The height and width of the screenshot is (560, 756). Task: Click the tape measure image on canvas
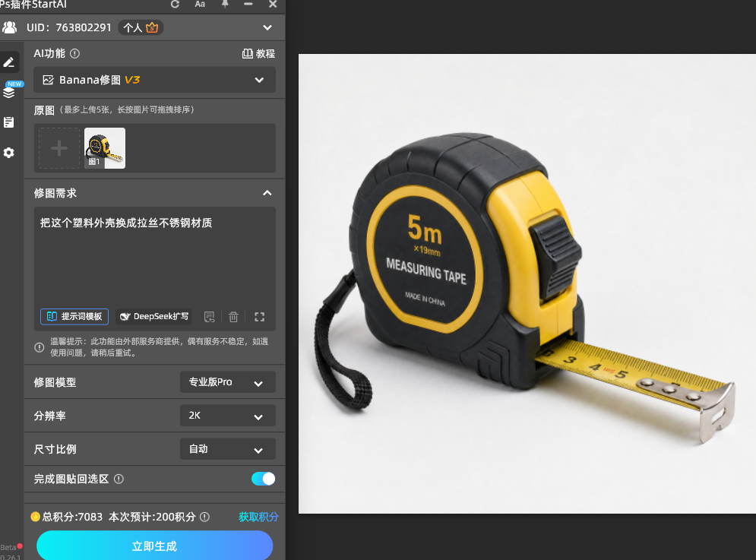tap(526, 285)
